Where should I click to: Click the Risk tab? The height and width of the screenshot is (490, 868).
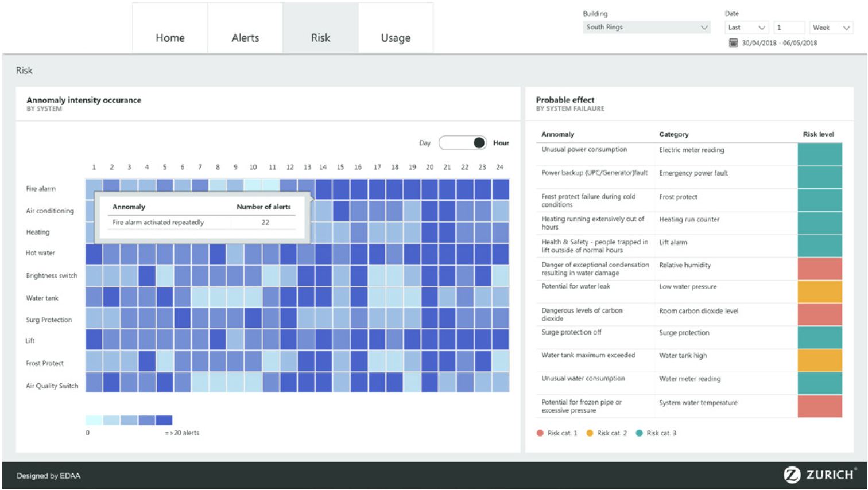320,38
